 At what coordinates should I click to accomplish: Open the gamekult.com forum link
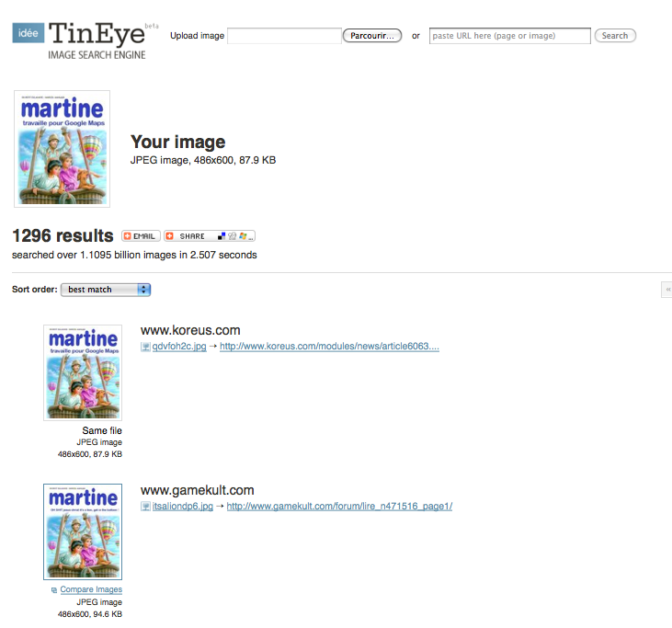[339, 507]
